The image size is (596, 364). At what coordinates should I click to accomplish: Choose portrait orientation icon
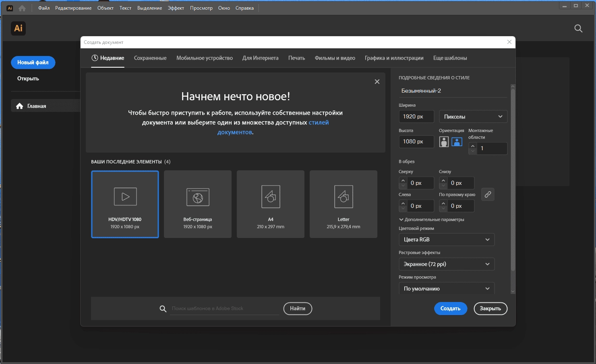444,142
